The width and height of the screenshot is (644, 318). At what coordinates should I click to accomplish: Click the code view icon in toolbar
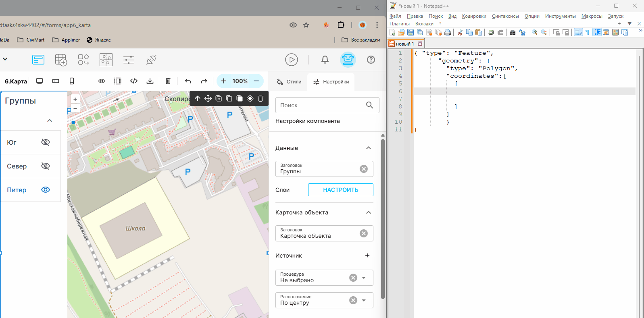[x=134, y=81]
